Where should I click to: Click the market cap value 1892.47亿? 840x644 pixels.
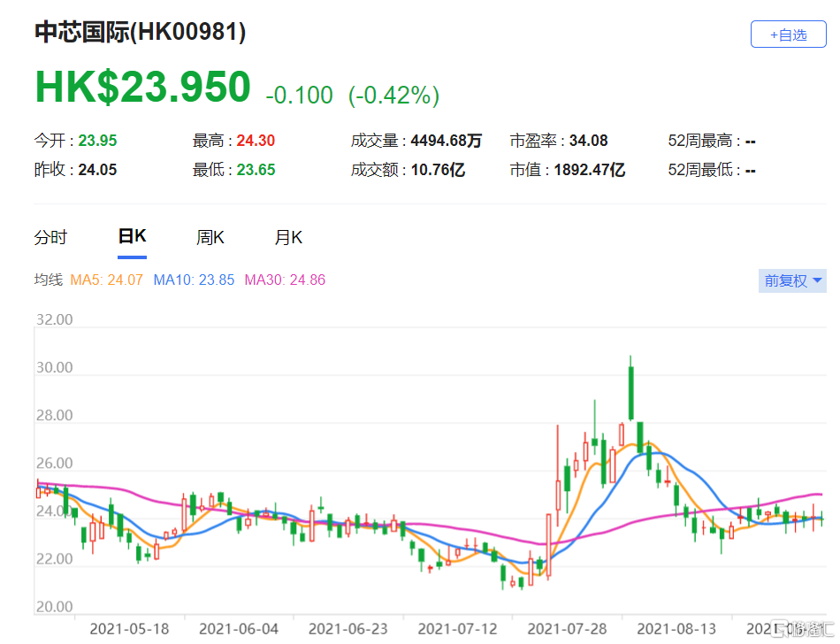pos(589,170)
